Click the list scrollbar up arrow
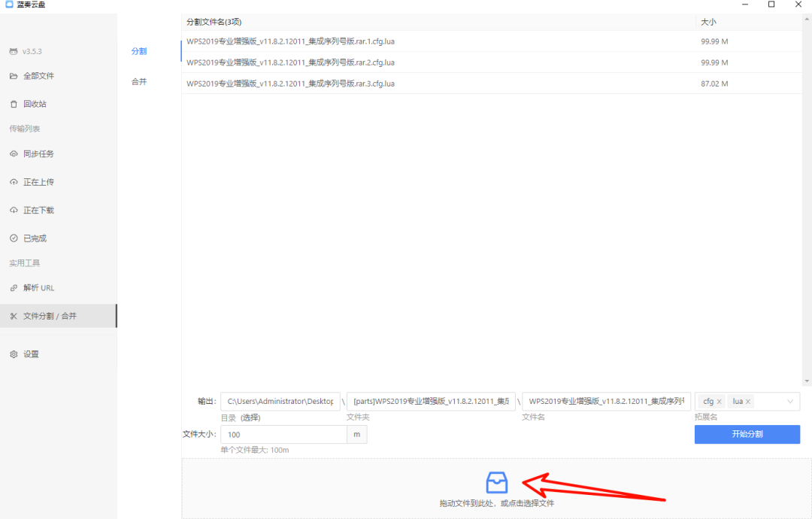This screenshot has height=519, width=812. click(807, 19)
